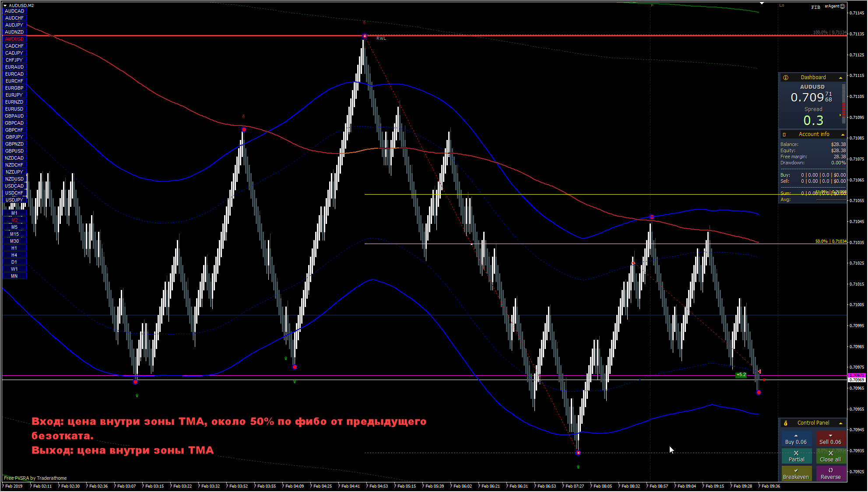Click the Buy 0.06 button
Screen dimensions: 868x492
point(796,439)
